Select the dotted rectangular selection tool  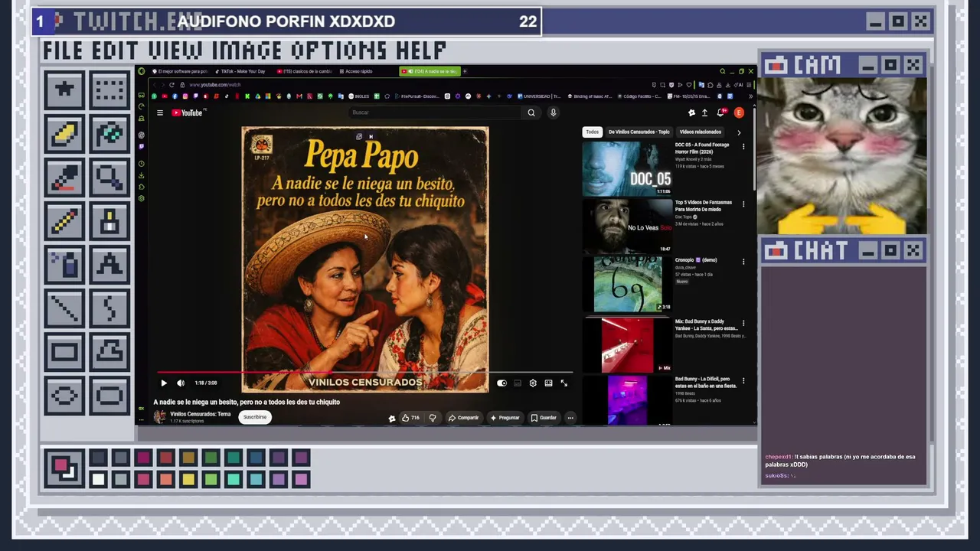[109, 90]
